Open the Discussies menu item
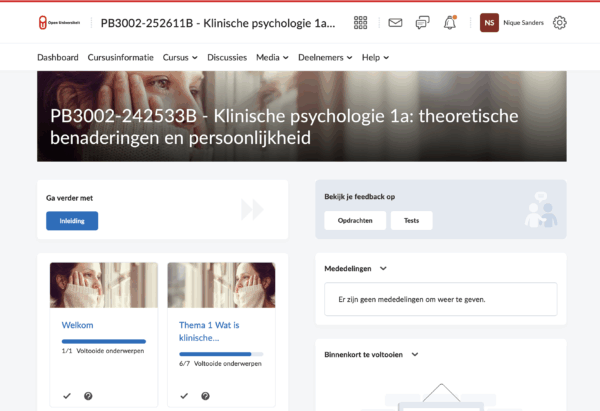Viewport: 600px width, 411px height. [227, 57]
